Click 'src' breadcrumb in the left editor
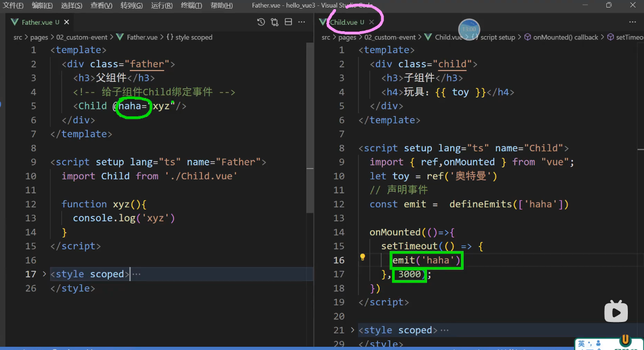 coord(18,37)
